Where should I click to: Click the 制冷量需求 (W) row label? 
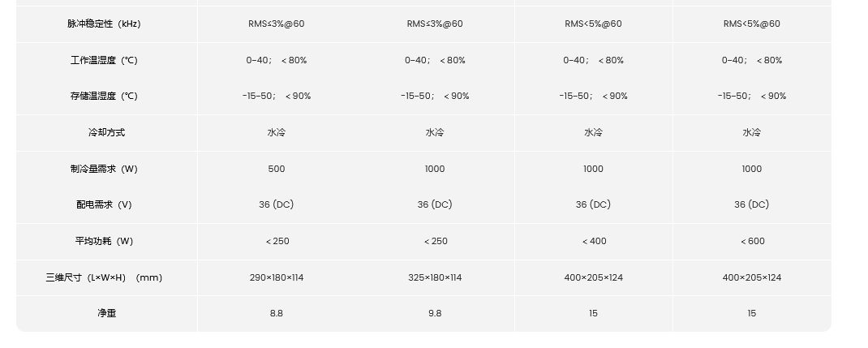click(104, 169)
